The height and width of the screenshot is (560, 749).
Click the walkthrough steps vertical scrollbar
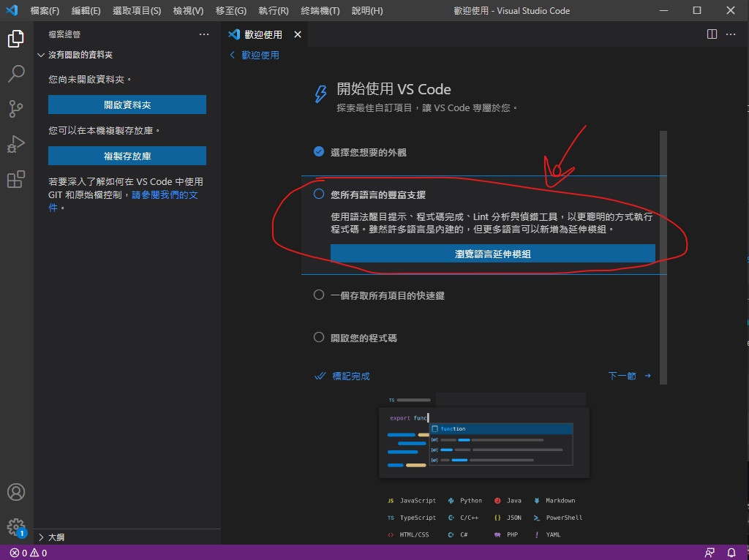663,258
